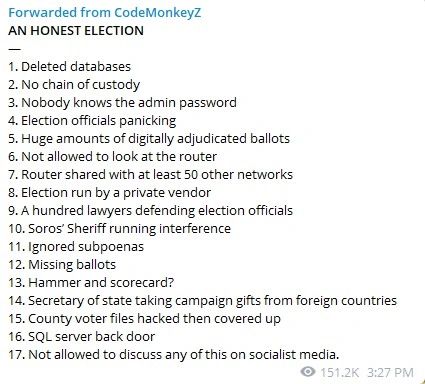
Task: Click the SQL server back door line
Action: click(81, 337)
